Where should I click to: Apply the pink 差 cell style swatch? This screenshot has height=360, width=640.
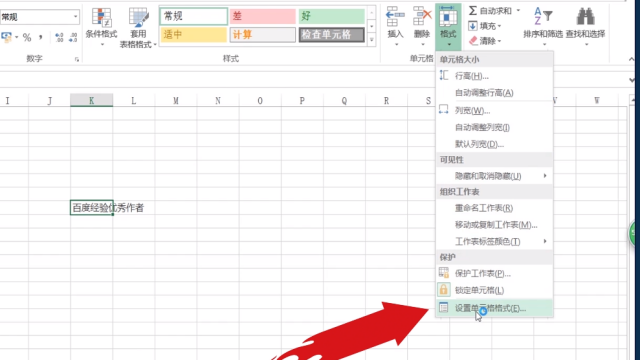(262, 16)
